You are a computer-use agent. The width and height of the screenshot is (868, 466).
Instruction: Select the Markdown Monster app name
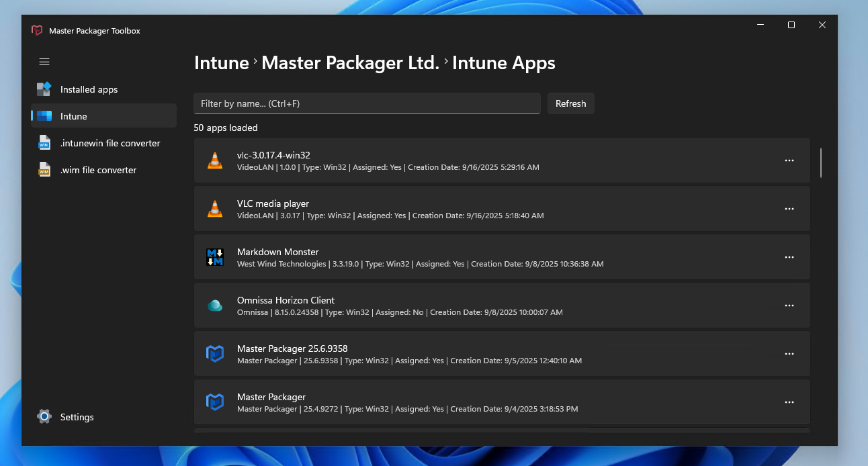[x=278, y=252]
